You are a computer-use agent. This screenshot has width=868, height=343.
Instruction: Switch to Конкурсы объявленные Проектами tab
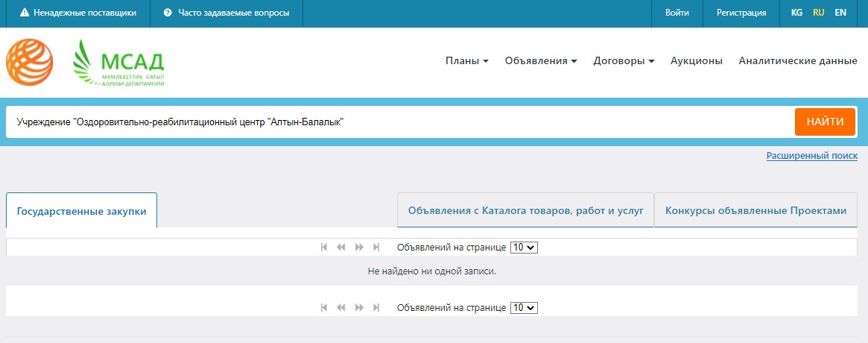(x=755, y=210)
